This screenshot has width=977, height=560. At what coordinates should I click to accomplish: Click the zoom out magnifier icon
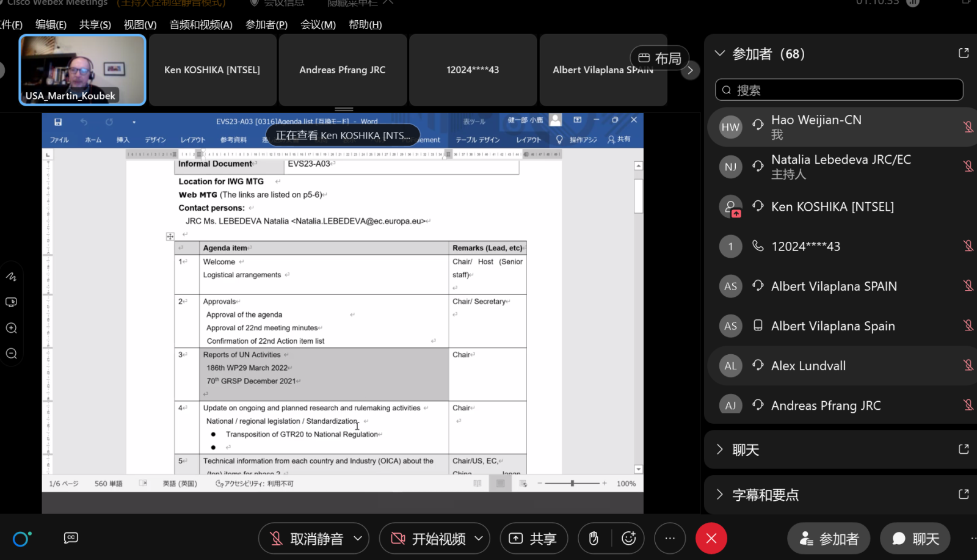pos(11,354)
